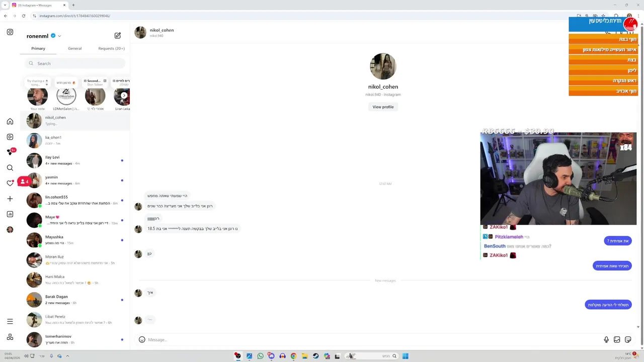The width and height of the screenshot is (644, 362).
Task: Open the yasmin conversation
Action: click(75, 180)
